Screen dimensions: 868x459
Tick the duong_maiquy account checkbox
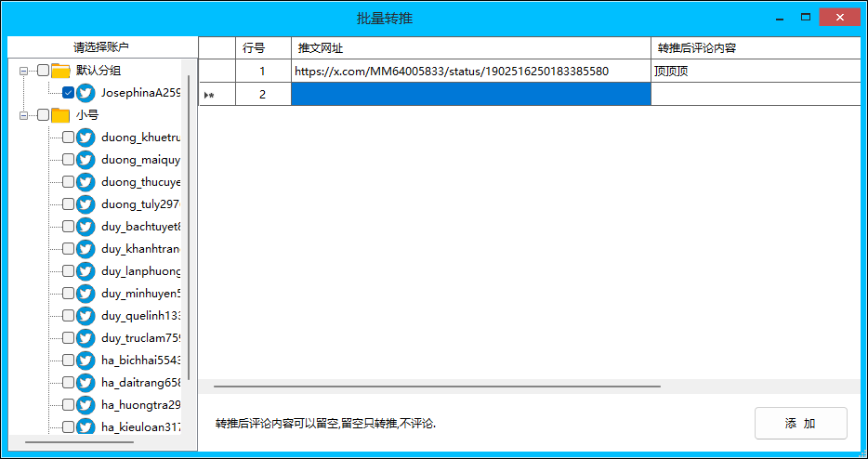point(68,160)
